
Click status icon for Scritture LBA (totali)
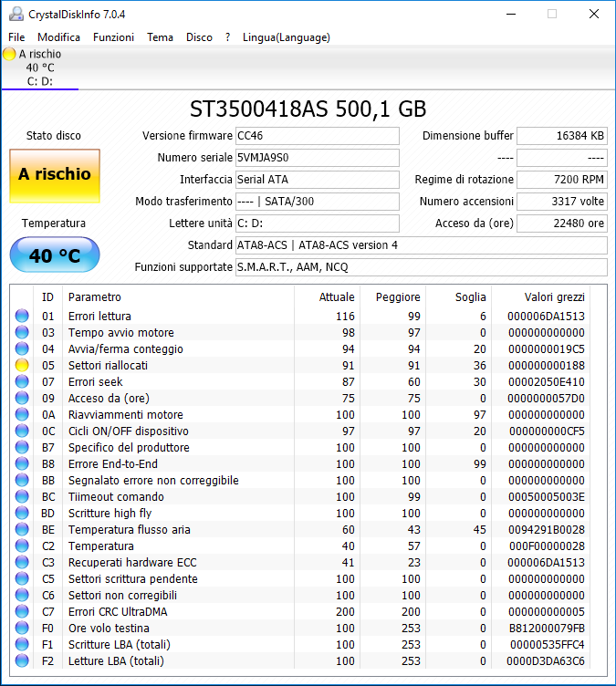click(x=22, y=644)
